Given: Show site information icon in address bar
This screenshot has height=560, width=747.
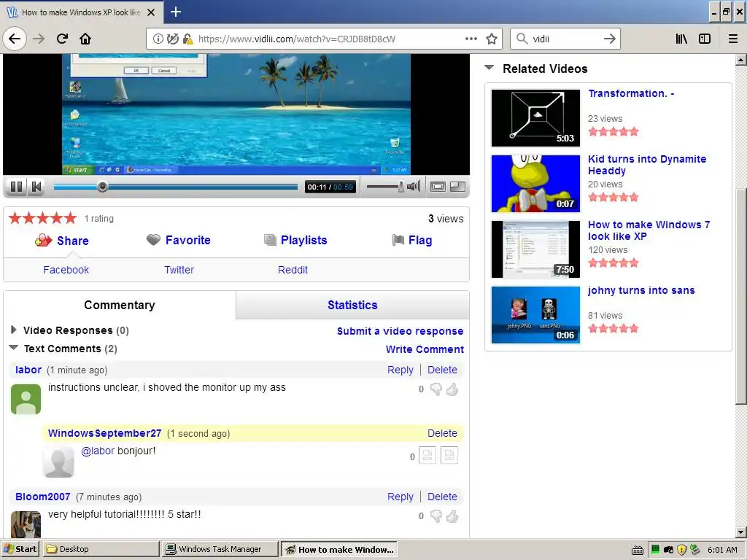Looking at the screenshot, I should coord(158,39).
